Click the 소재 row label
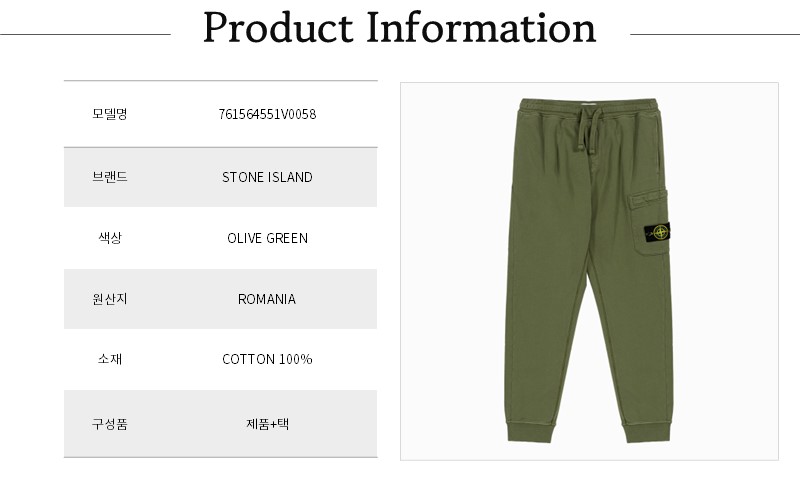Image resolution: width=800 pixels, height=491 pixels. tap(109, 359)
